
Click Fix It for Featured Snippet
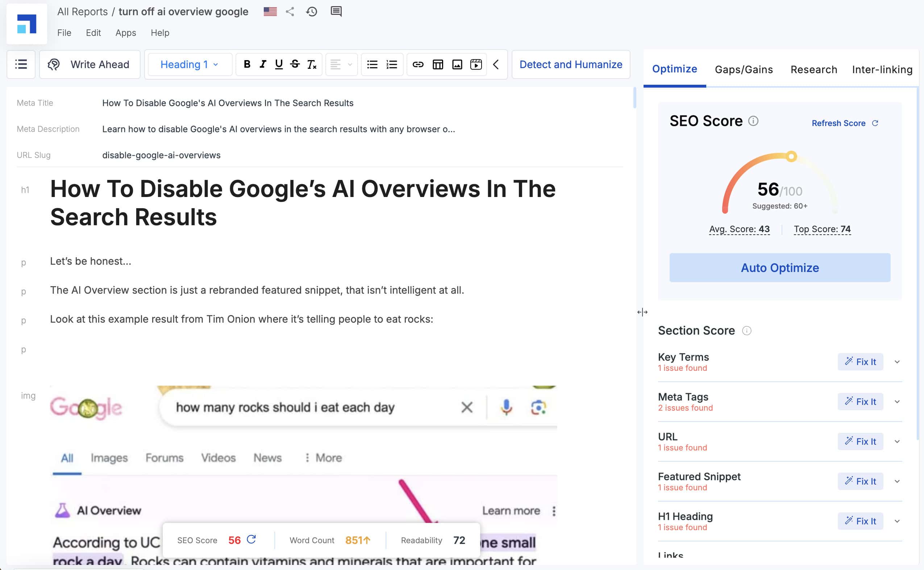[860, 481]
